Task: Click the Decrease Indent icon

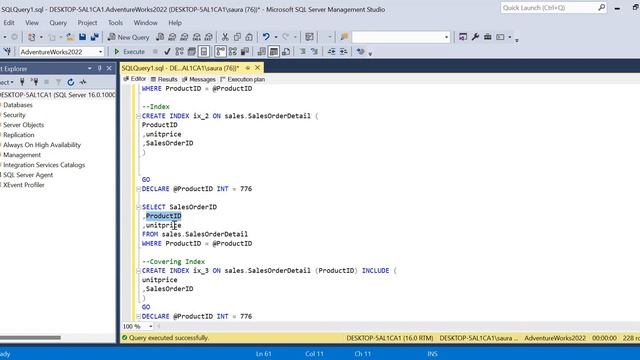Action: [x=331, y=52]
